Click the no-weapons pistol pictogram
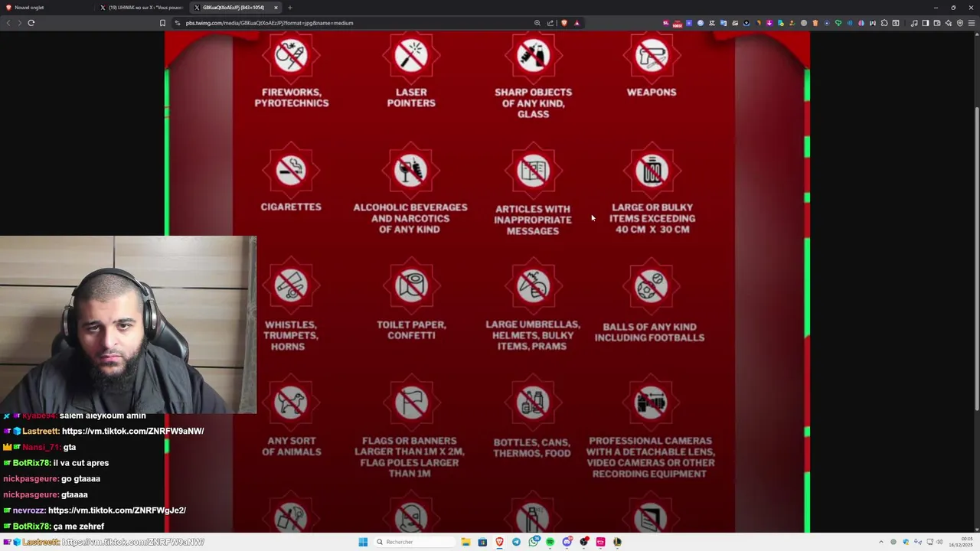This screenshot has height=551, width=980. [x=652, y=55]
